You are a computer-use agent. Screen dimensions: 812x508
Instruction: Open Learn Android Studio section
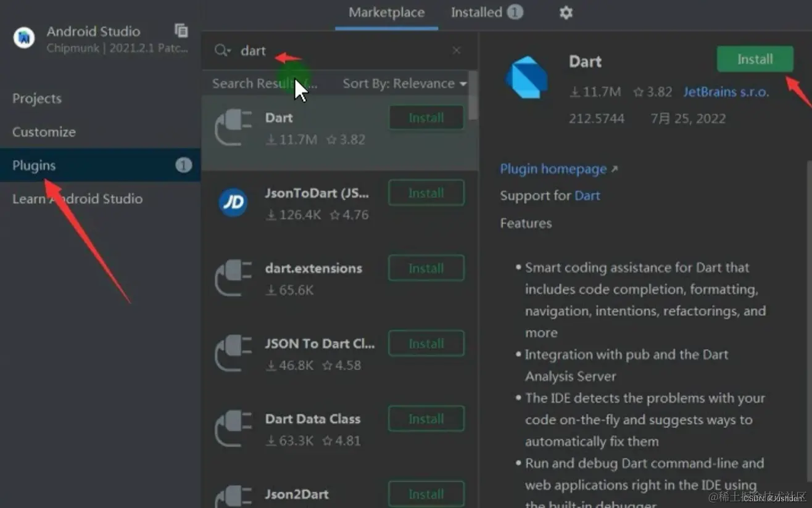(77, 199)
